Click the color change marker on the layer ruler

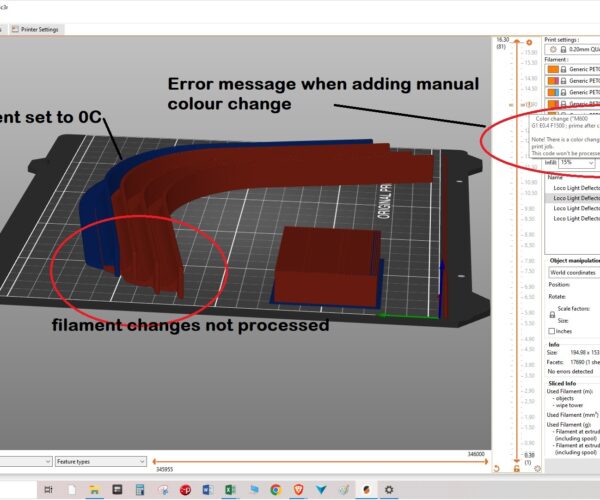click(x=530, y=104)
